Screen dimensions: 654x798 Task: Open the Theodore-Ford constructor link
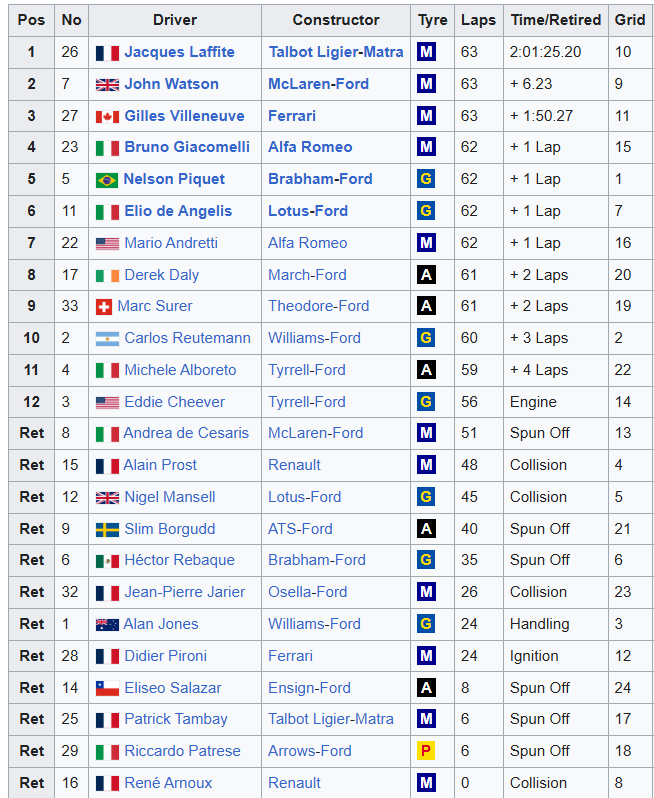pyautogui.click(x=319, y=306)
